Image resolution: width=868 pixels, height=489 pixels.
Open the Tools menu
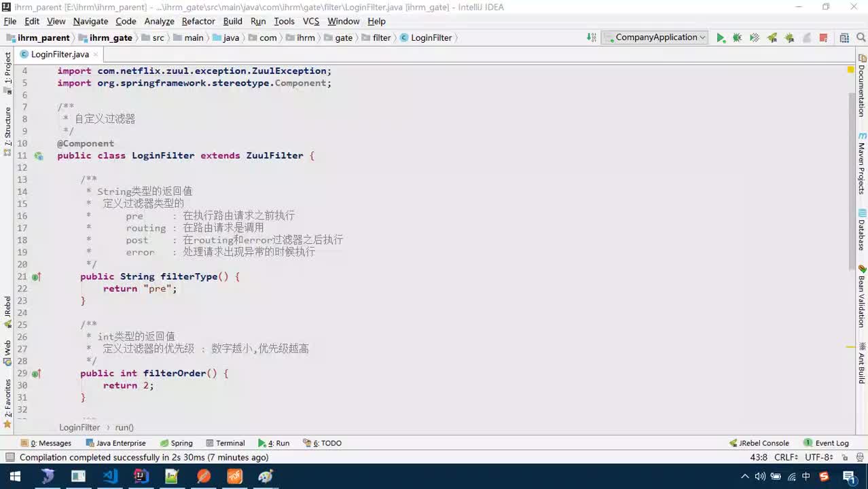pyautogui.click(x=284, y=21)
